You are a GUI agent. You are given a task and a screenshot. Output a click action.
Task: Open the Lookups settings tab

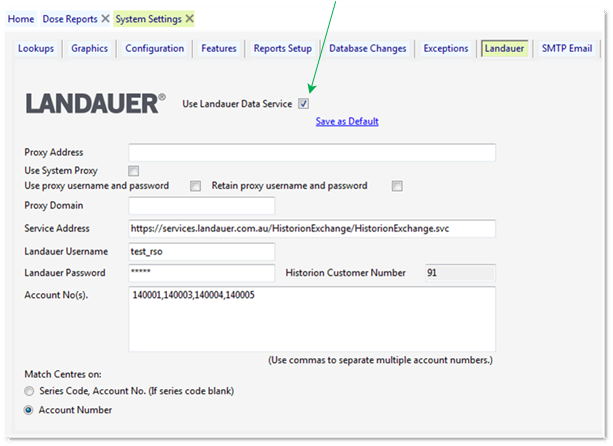[x=36, y=48]
